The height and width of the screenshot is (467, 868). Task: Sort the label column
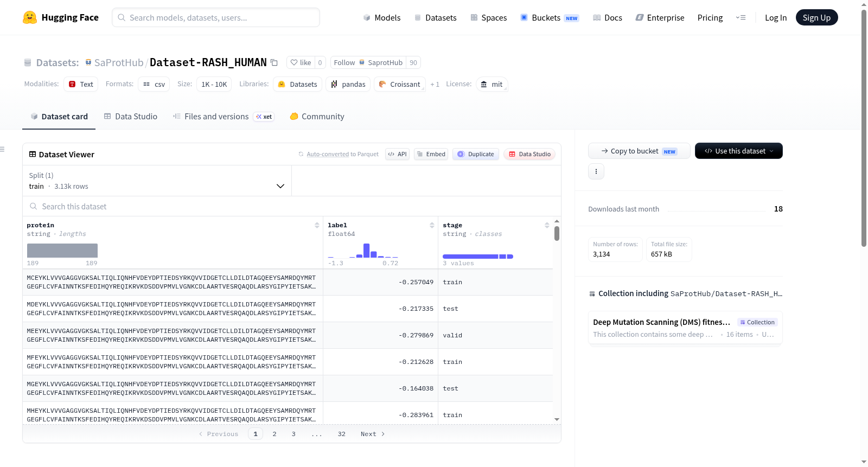432,225
